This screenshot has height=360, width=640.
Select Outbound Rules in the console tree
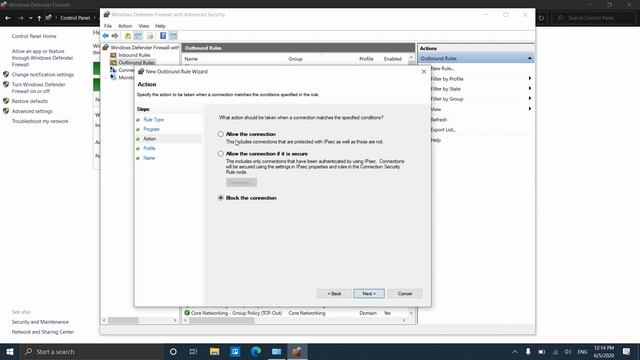[136, 62]
